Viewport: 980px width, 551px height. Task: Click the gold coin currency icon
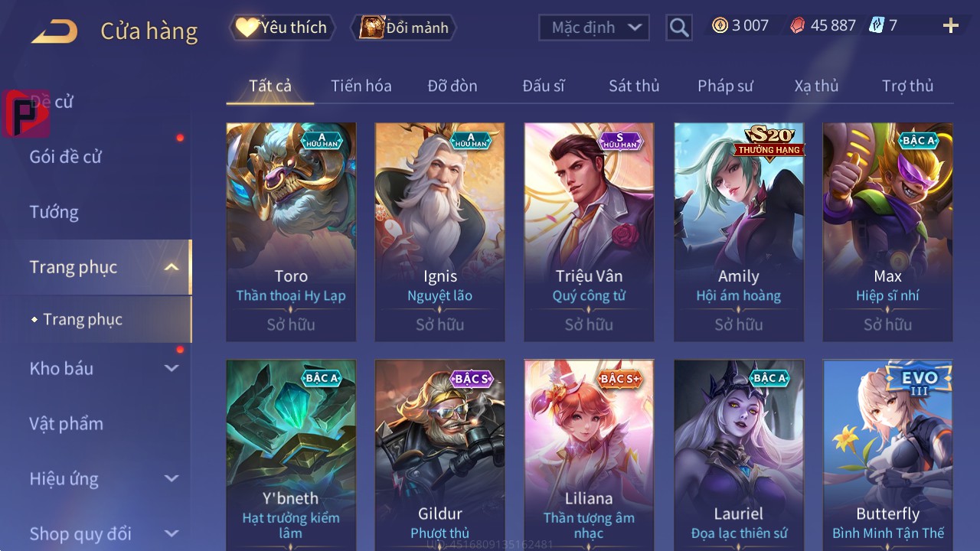point(720,25)
